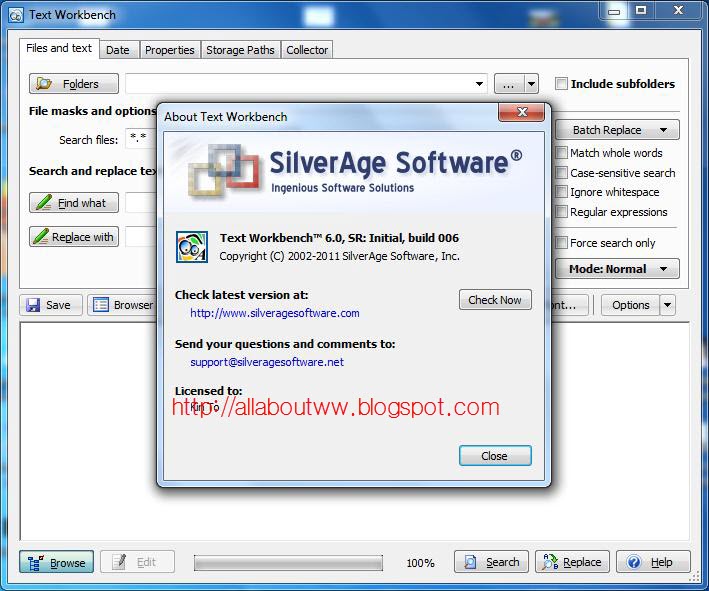Click the Help question mark icon

coord(634,562)
